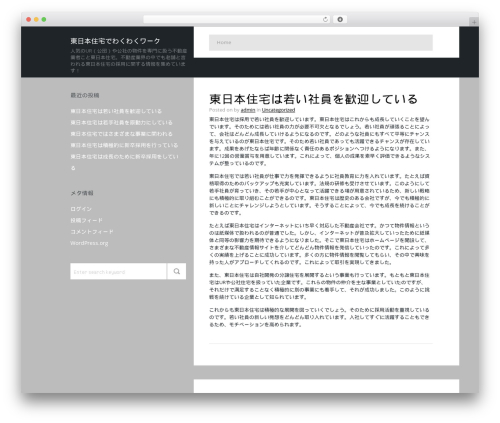Open sidebar post 東日本住宅ではさまざまな事業に関われる
This screenshot has height=423, width=500.
pos(121,134)
